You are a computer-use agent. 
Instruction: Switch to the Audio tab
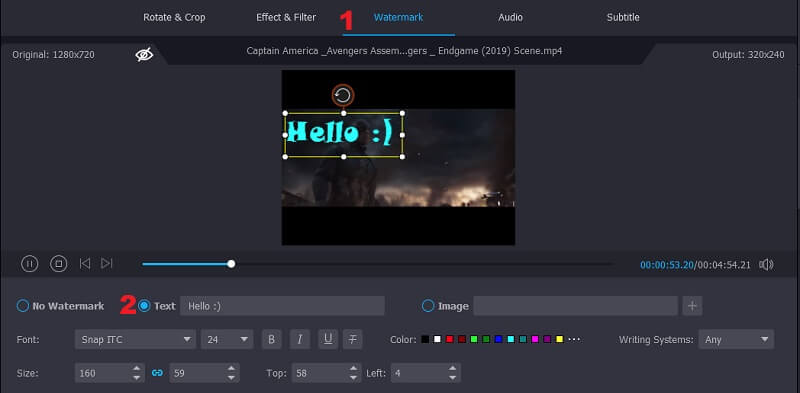pyautogui.click(x=510, y=17)
